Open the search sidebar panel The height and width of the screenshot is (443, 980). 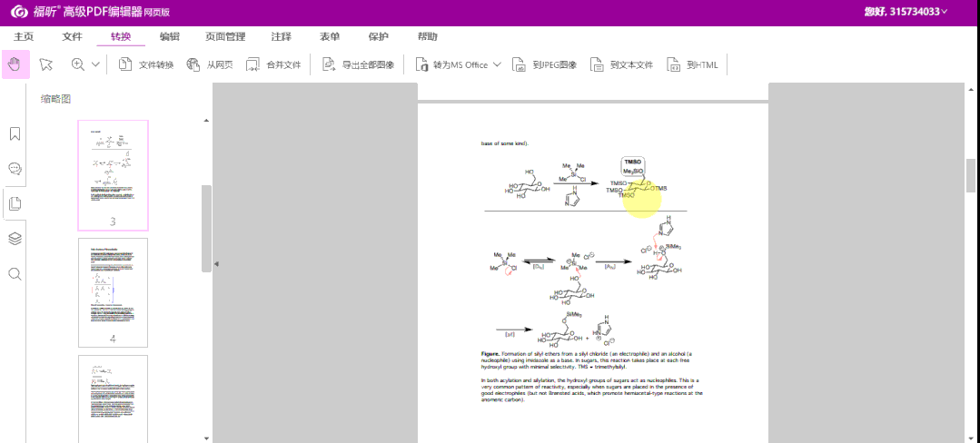(15, 273)
